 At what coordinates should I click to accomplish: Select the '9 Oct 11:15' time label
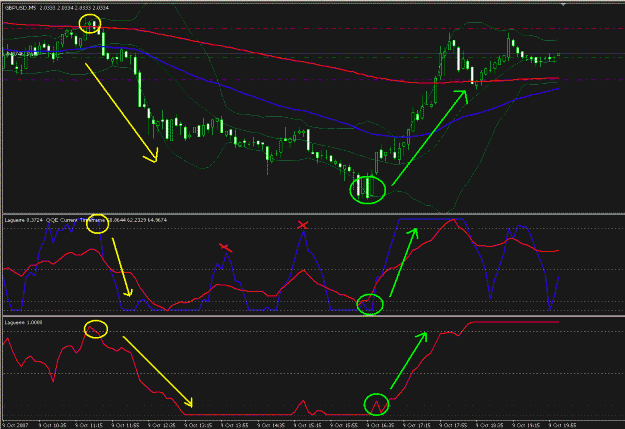tap(89, 425)
